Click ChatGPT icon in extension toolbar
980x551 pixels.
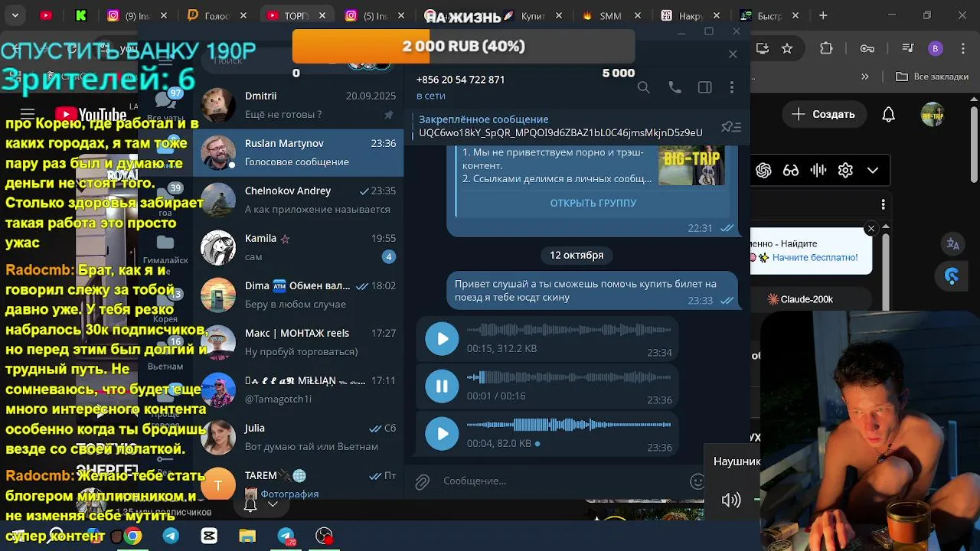[x=763, y=171]
